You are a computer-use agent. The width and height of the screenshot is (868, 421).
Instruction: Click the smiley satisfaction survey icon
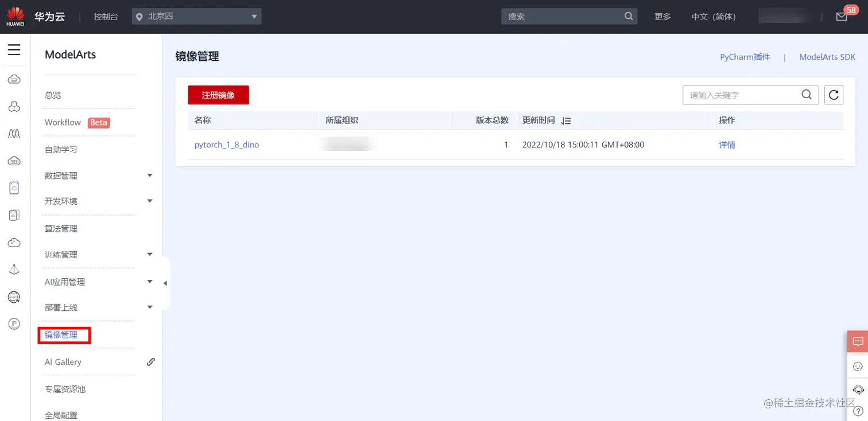[x=858, y=366]
